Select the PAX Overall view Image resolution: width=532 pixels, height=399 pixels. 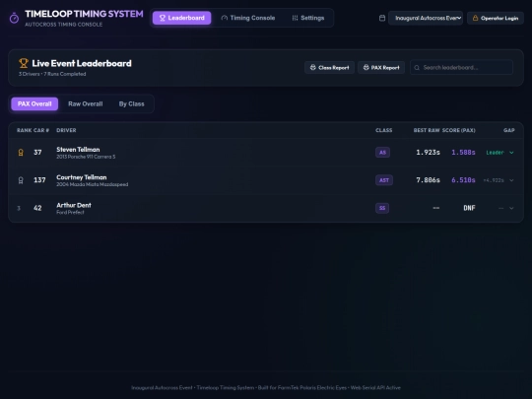[34, 103]
